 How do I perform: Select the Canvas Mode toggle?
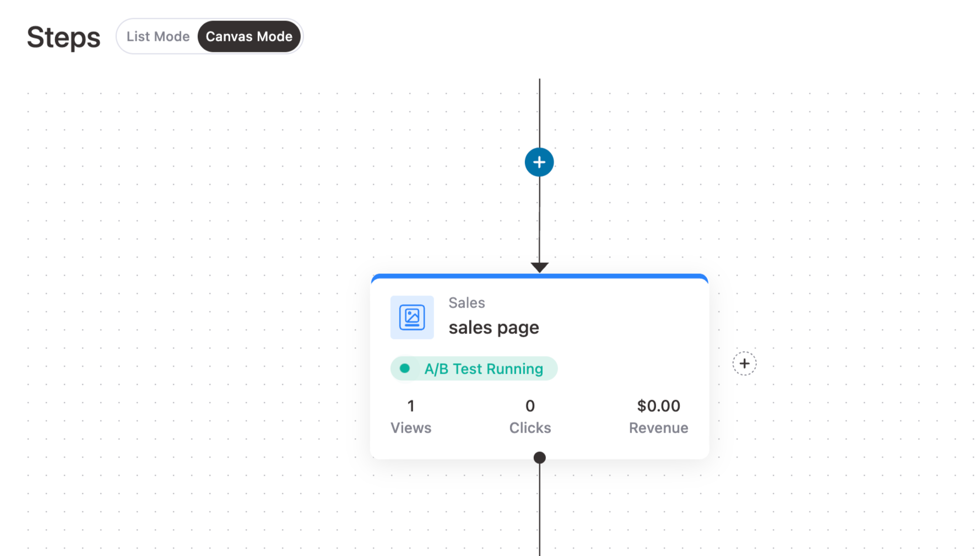tap(249, 36)
